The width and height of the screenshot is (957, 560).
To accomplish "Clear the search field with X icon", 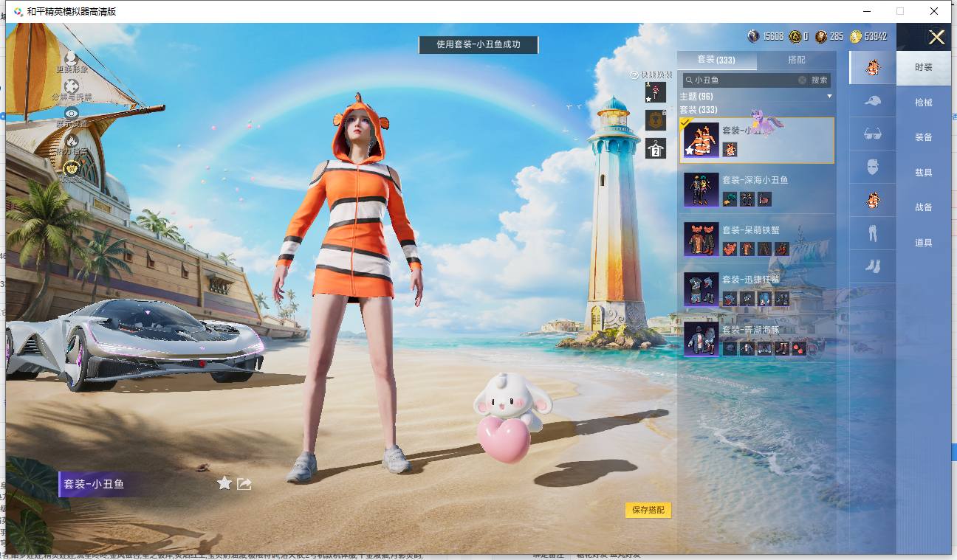I will pyautogui.click(x=803, y=80).
